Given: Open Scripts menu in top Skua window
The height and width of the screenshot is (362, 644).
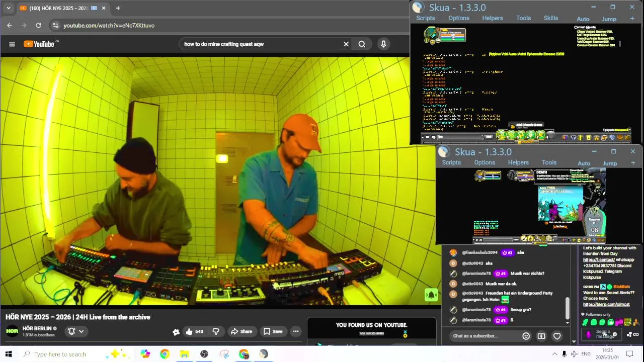Looking at the screenshot, I should click(425, 18).
